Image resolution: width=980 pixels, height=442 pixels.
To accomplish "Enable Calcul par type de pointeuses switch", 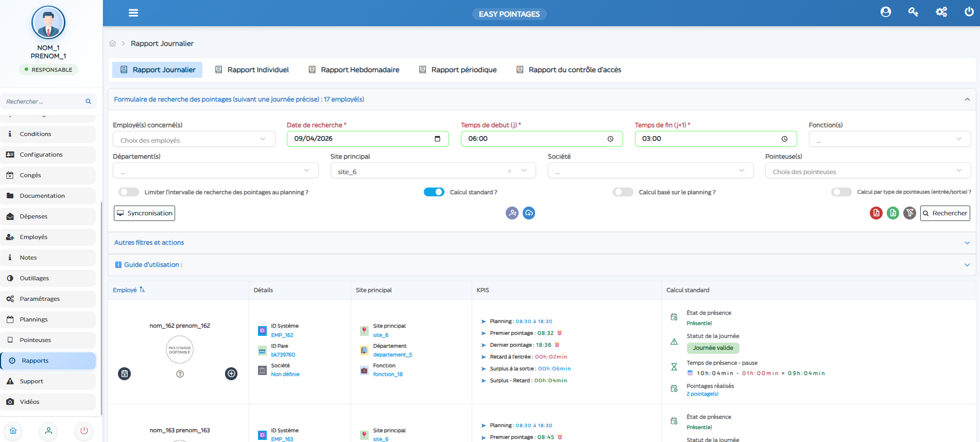I will [841, 192].
